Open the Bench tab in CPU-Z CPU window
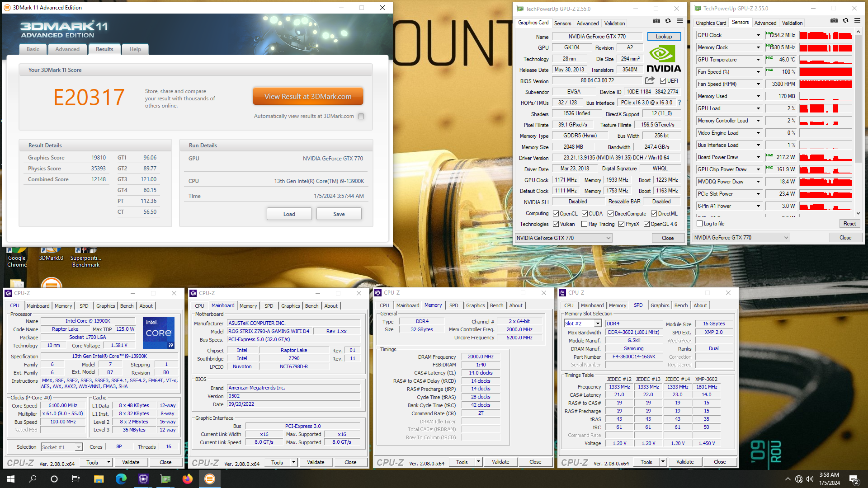868x488 pixels. pyautogui.click(x=127, y=306)
